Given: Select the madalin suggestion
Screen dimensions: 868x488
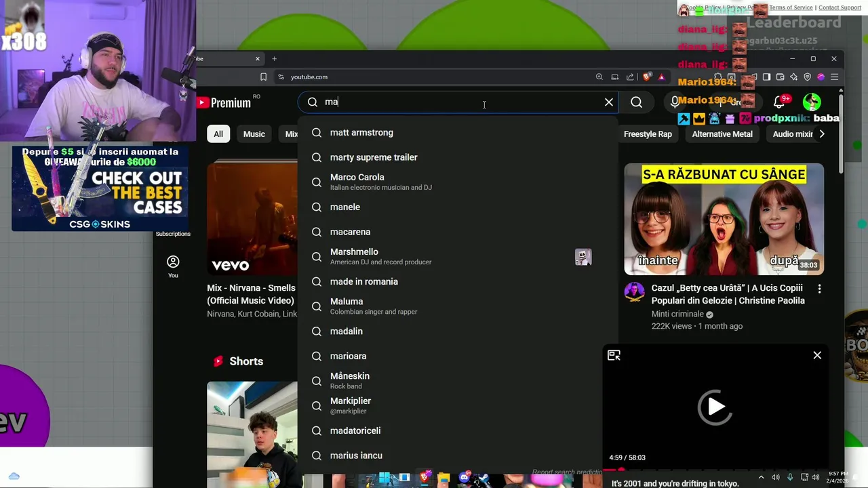Looking at the screenshot, I should [x=458, y=331].
